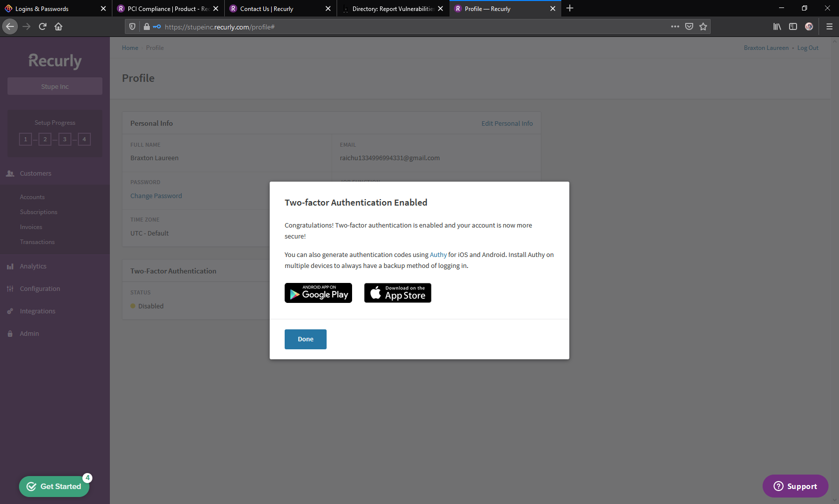Viewport: 839px width, 504px height.
Task: Bookmark this page with the star
Action: pos(703,27)
